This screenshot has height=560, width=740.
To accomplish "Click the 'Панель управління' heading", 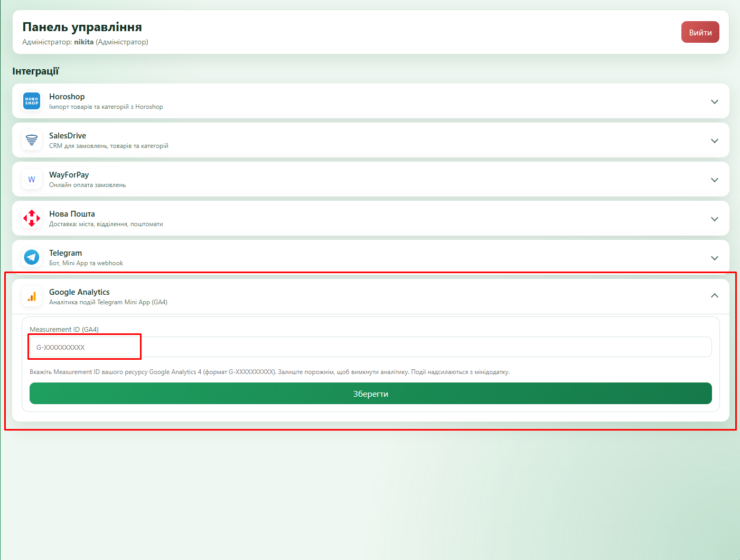I will (82, 27).
